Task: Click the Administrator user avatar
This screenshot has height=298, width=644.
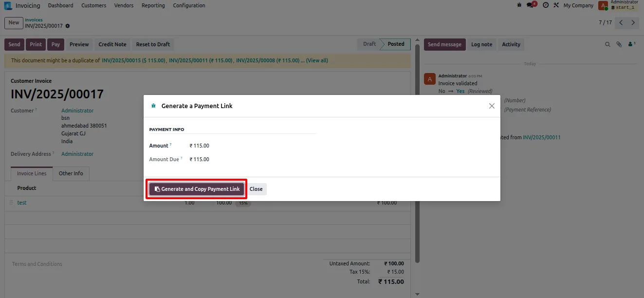Action: coord(603,5)
